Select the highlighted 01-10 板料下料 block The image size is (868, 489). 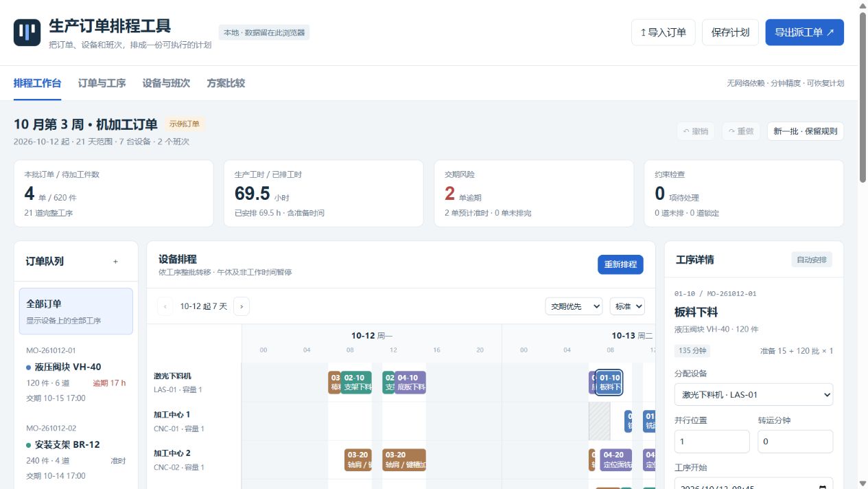pyautogui.click(x=609, y=383)
